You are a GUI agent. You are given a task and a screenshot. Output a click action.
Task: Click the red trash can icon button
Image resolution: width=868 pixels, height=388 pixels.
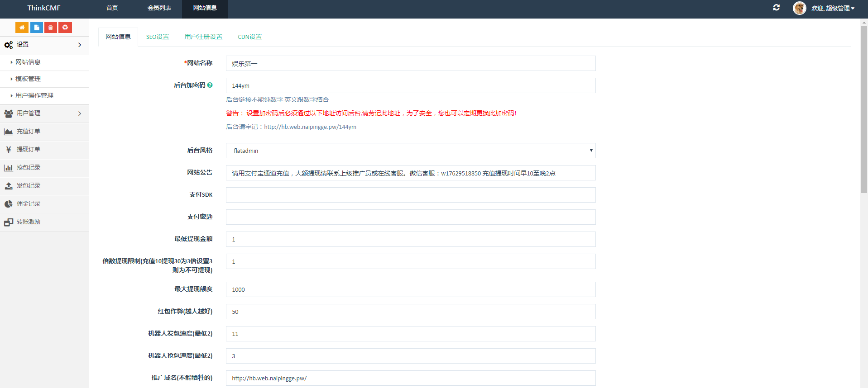click(x=51, y=28)
